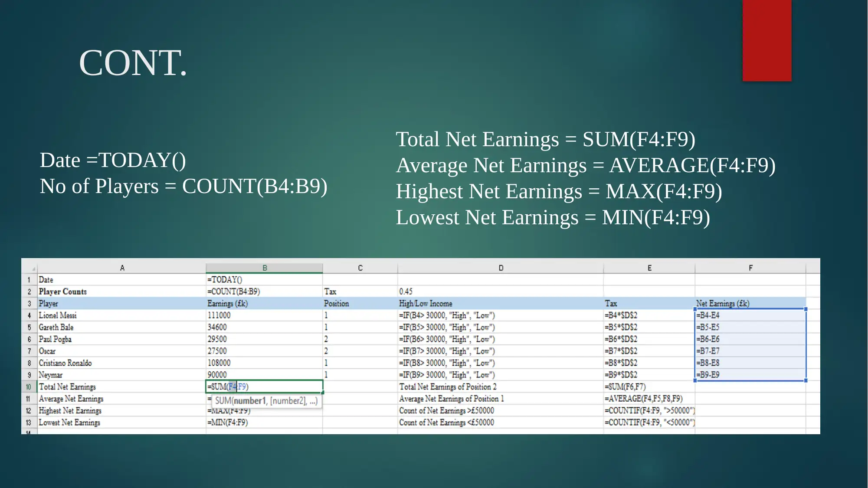Viewport: 868px width, 488px height.
Task: Click Count of Net Earnings >£50000 label
Action: click(x=501, y=410)
